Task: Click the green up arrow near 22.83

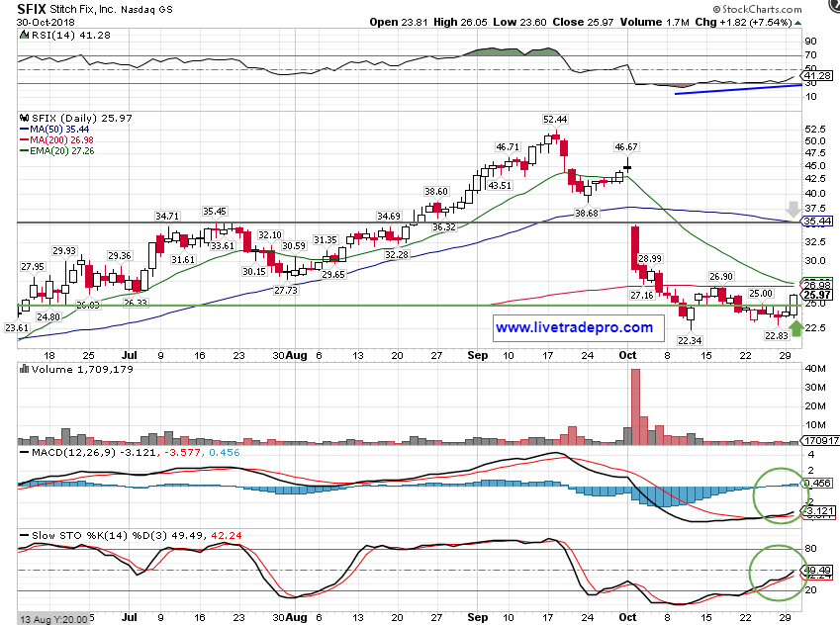Action: click(x=797, y=324)
